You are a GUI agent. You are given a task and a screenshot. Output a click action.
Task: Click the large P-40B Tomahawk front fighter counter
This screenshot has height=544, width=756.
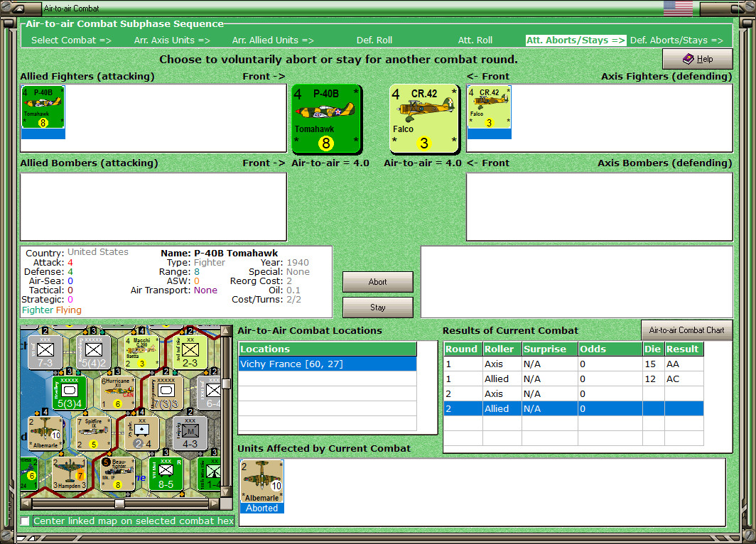tap(326, 119)
